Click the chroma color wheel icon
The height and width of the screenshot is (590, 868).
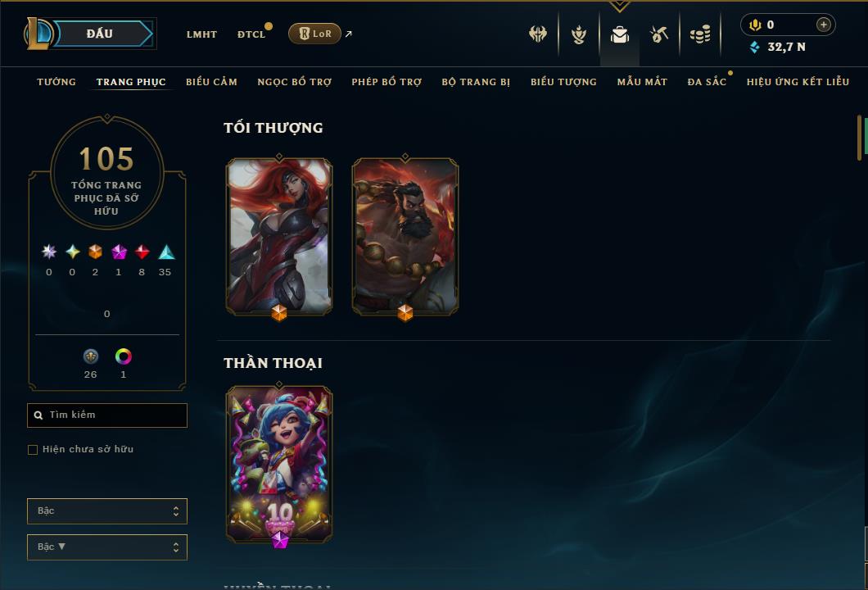tap(123, 356)
